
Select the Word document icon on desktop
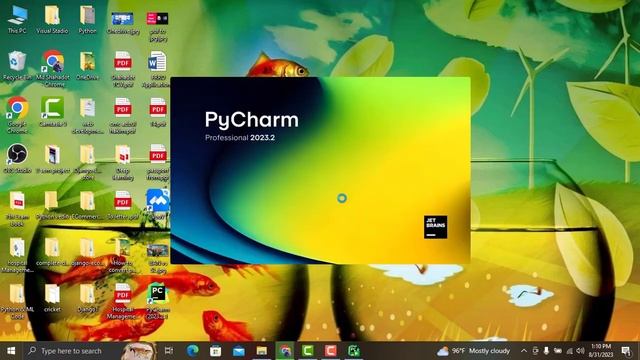coord(157,69)
